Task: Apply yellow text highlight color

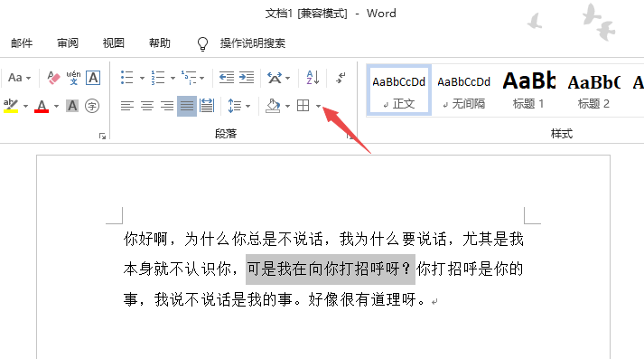Action: coord(11,106)
